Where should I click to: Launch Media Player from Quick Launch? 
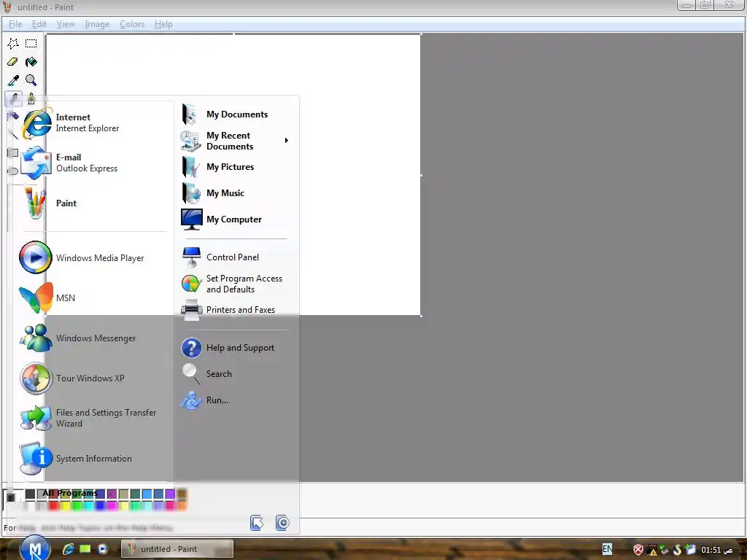102,549
